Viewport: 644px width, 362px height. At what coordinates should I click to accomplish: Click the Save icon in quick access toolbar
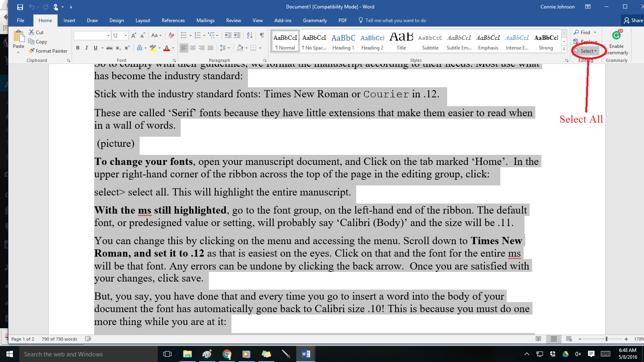pyautogui.click(x=20, y=7)
